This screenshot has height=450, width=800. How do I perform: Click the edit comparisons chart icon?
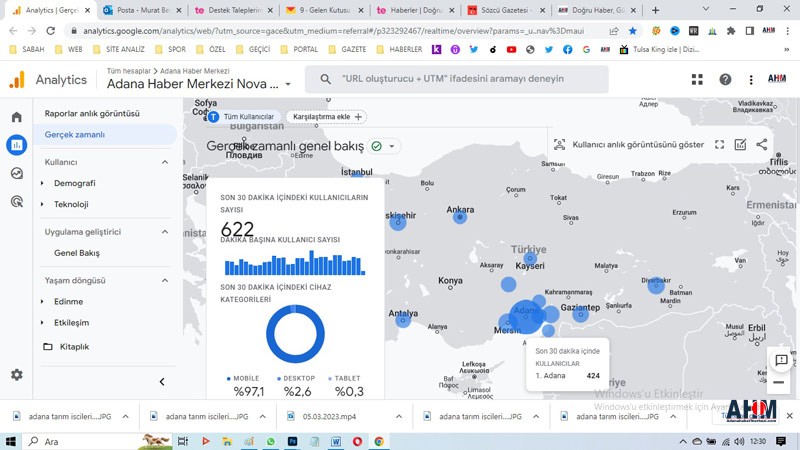[740, 144]
